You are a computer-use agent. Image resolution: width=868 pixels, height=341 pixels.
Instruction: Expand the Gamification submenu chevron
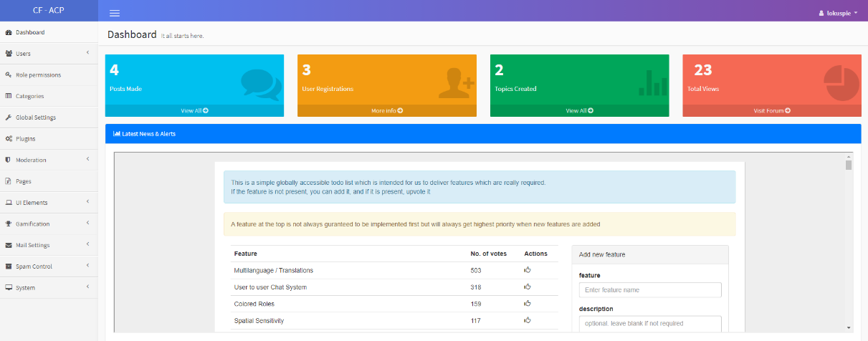[x=87, y=223]
